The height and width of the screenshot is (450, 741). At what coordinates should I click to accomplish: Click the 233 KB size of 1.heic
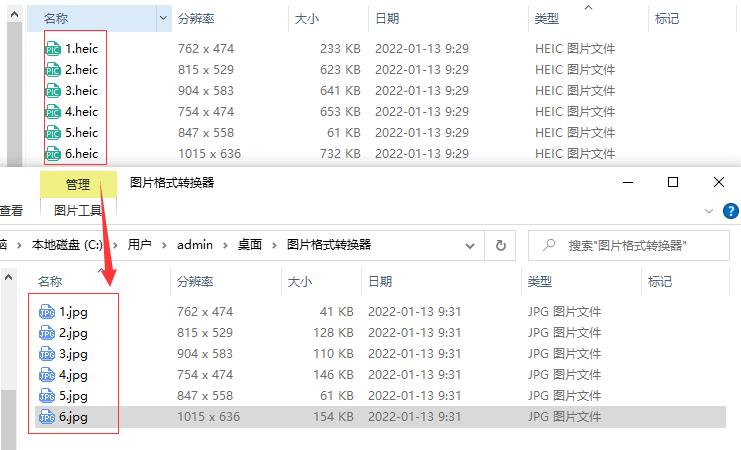click(x=340, y=49)
